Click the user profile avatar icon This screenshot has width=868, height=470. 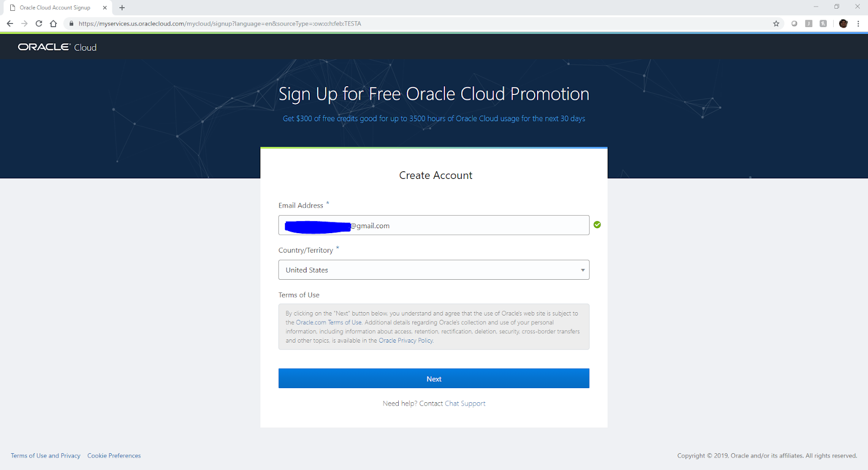[x=843, y=23]
